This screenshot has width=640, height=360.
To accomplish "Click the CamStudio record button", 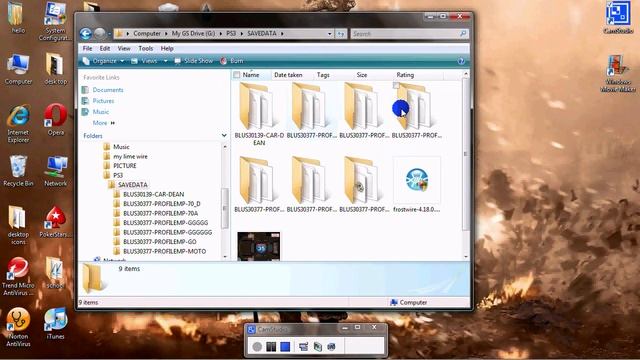I will 257,347.
